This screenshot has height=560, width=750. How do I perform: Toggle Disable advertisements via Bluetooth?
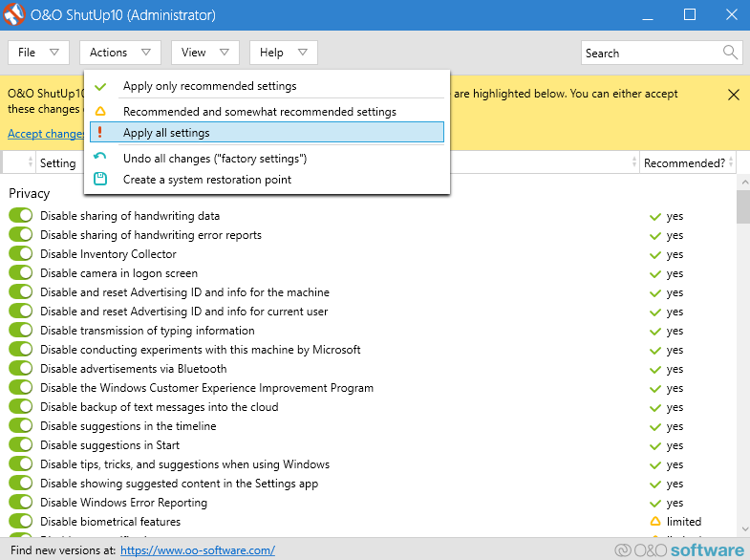click(x=21, y=368)
